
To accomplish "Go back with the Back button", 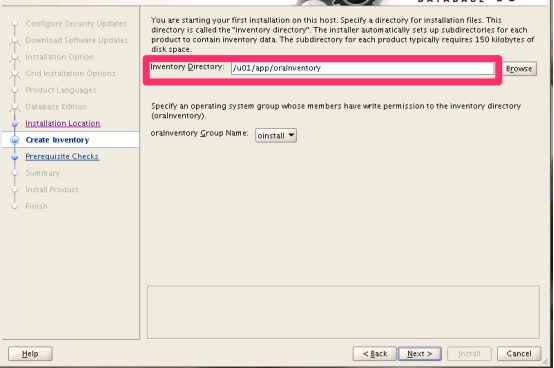I will point(375,354).
